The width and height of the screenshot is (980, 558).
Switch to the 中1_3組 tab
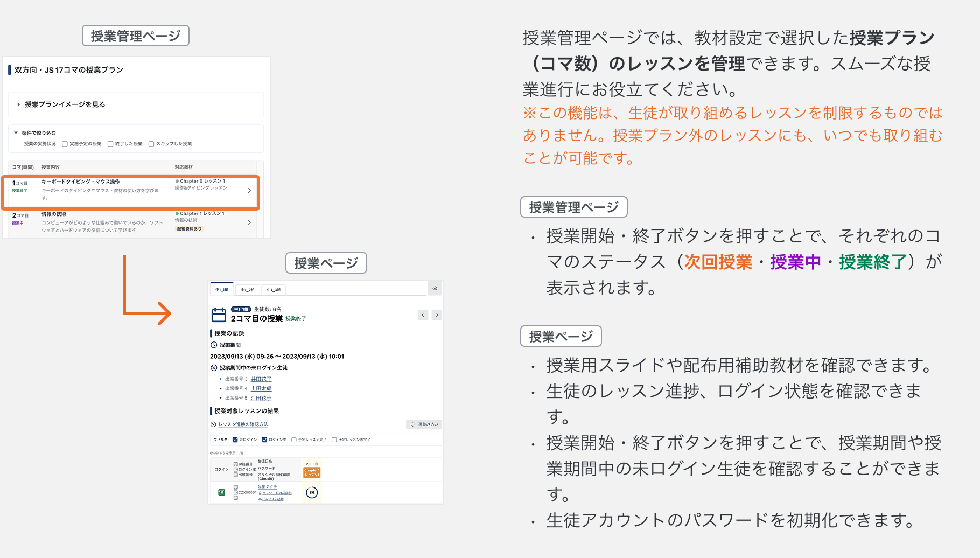pyautogui.click(x=275, y=289)
